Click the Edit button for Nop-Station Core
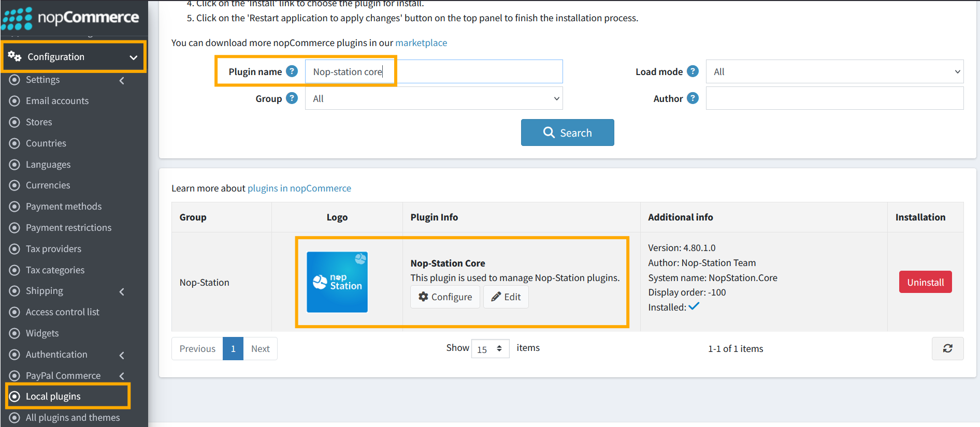980x427 pixels. (x=506, y=297)
